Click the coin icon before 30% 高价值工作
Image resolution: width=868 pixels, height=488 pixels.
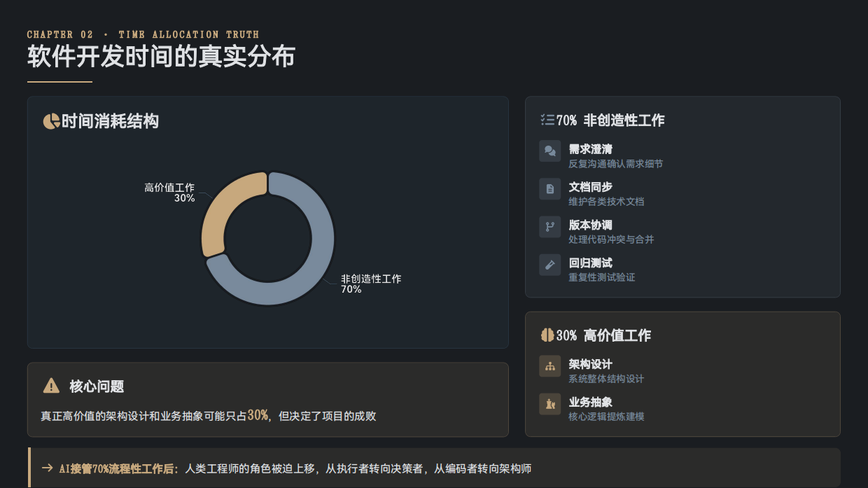(547, 335)
